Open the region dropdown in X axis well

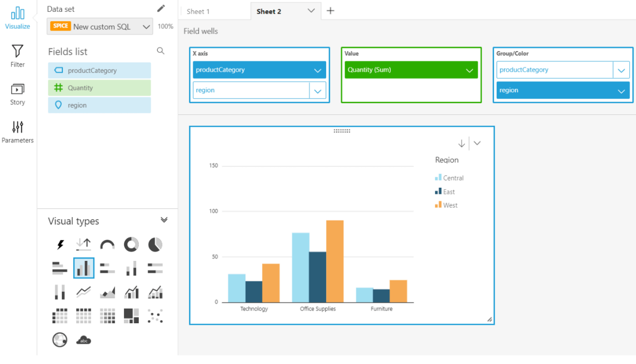tap(317, 90)
